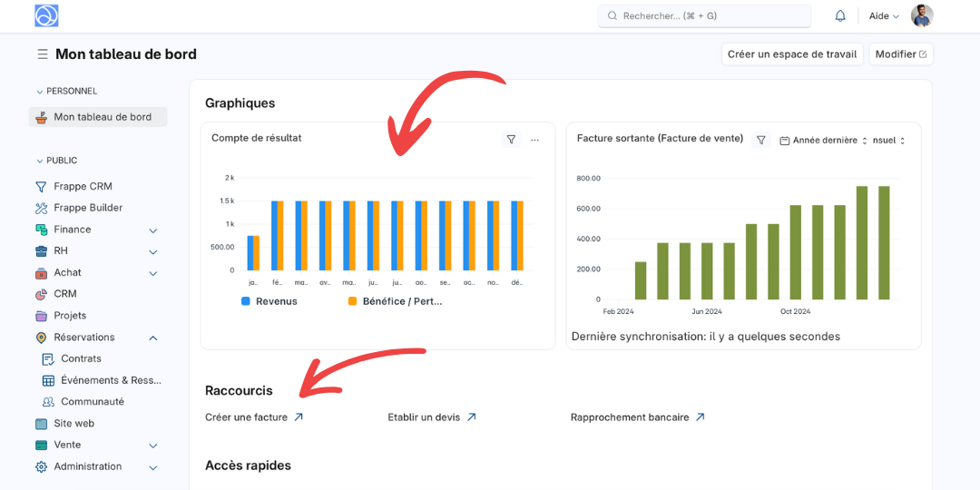Image resolution: width=980 pixels, height=490 pixels.
Task: Click the Achat icon in sidebar
Action: (x=41, y=272)
